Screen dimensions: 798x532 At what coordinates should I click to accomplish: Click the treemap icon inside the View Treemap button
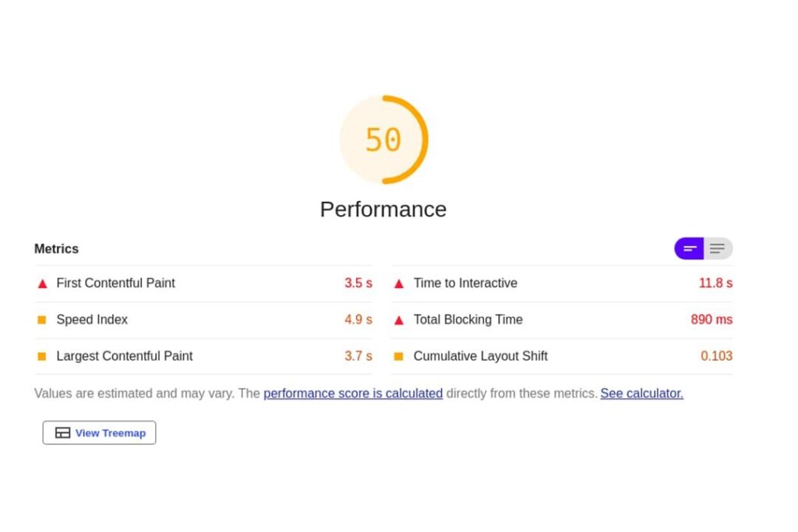[x=62, y=432]
